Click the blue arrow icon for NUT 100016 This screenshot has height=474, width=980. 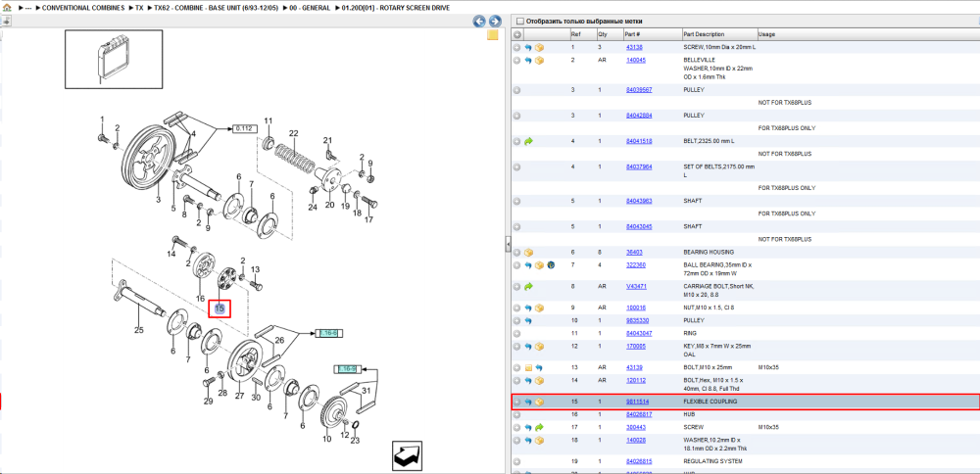pos(528,308)
